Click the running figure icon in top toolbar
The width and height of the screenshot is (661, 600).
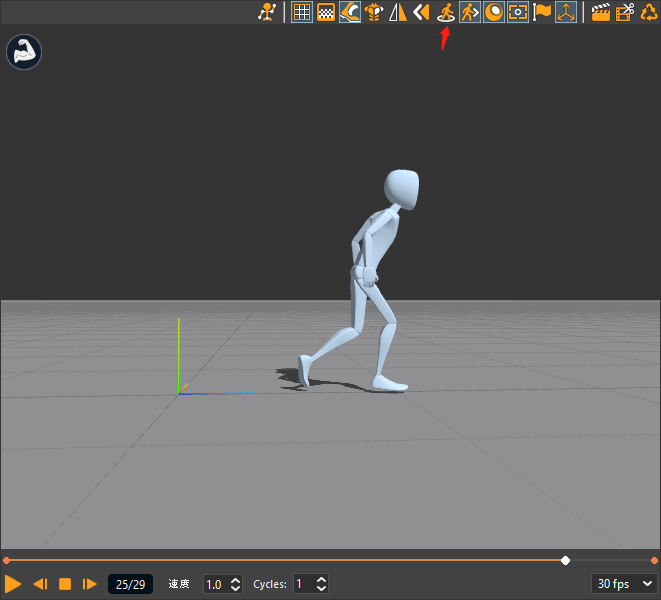pyautogui.click(x=266, y=12)
